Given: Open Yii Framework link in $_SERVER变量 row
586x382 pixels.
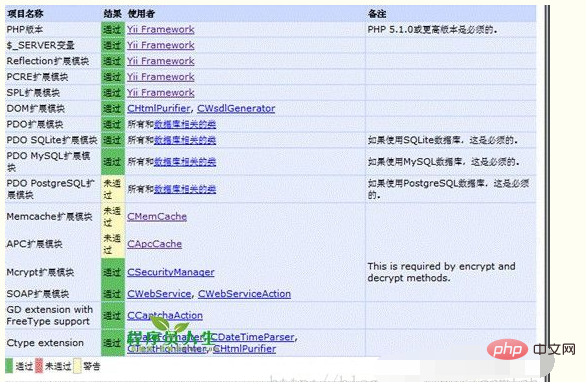Looking at the screenshot, I should (x=161, y=45).
